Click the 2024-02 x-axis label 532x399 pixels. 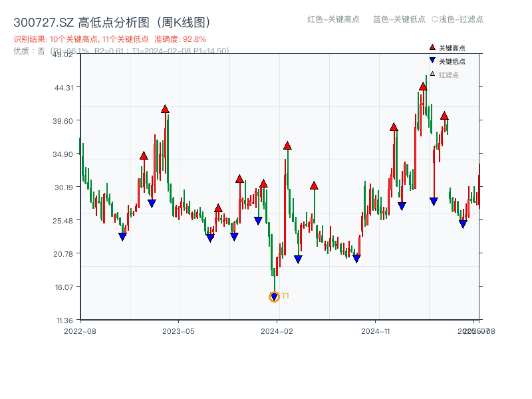tap(276, 330)
